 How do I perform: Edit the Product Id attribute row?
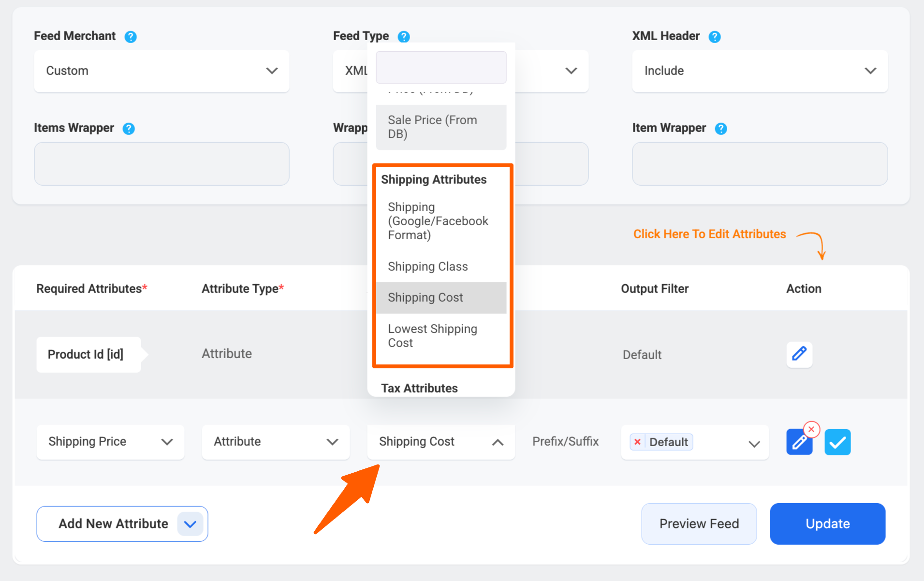[x=799, y=354]
